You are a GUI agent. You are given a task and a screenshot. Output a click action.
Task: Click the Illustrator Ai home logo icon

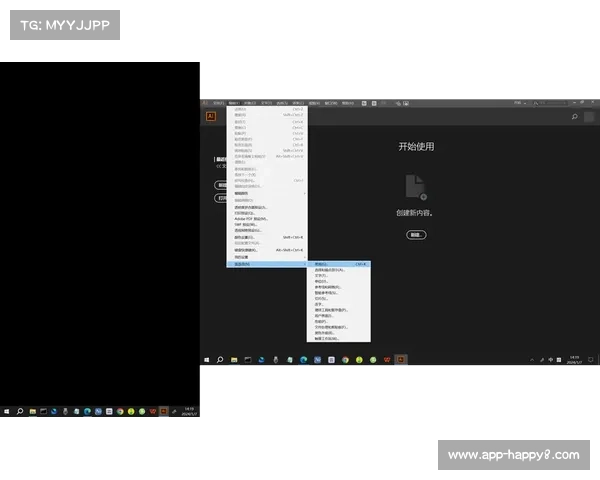pyautogui.click(x=211, y=116)
